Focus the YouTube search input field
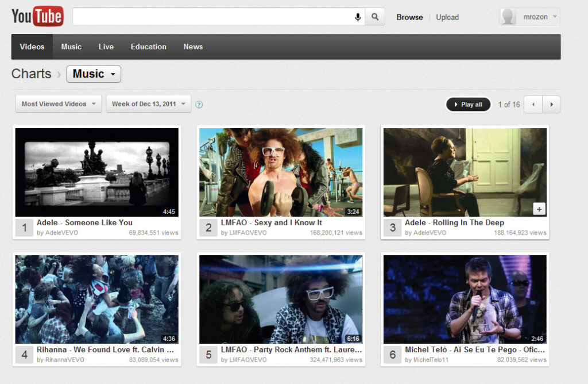The image size is (588, 384). (x=212, y=17)
